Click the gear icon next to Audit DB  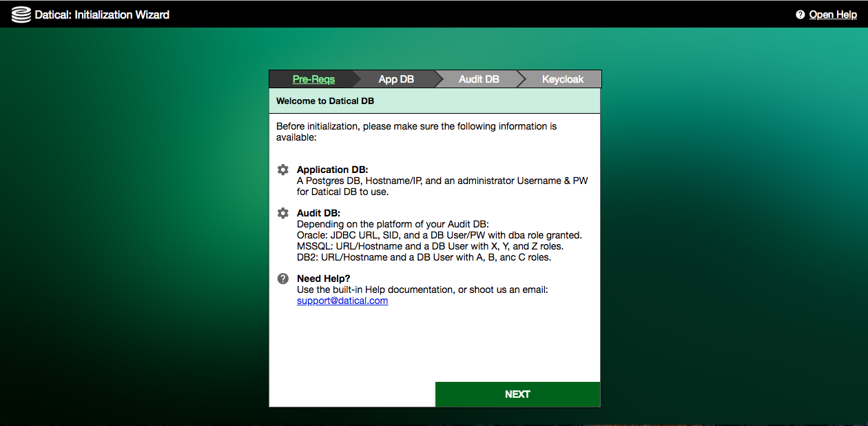coord(282,213)
